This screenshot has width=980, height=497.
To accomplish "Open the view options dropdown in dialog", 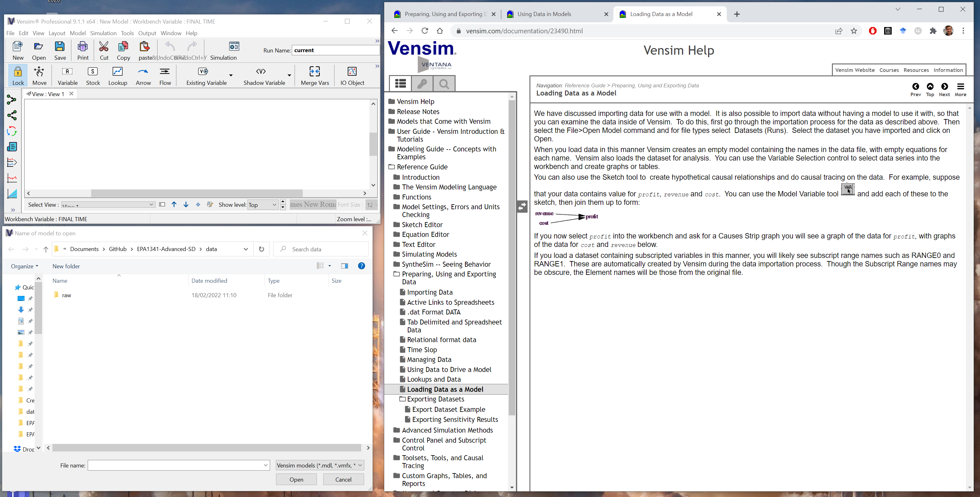I will [x=329, y=266].
